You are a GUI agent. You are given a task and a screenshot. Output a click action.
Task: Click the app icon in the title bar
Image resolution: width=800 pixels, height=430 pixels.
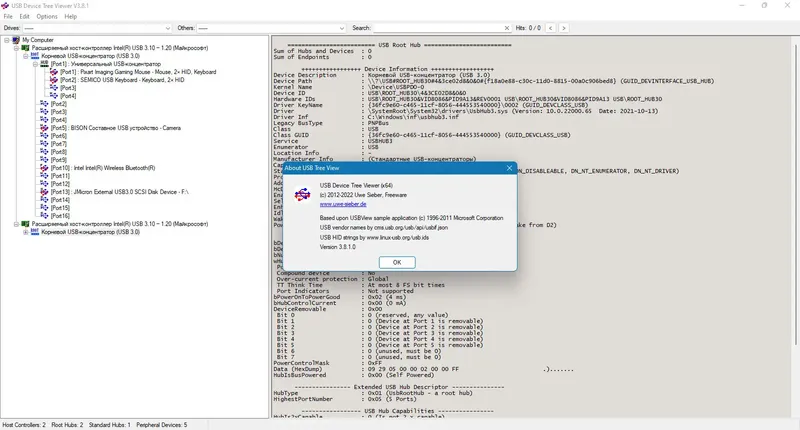point(5,6)
